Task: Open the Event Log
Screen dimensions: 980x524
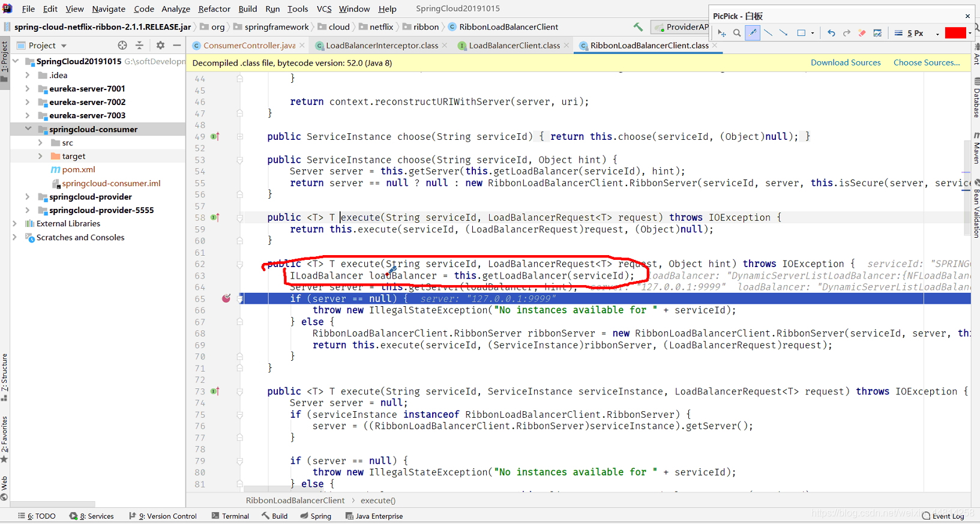Action: (943, 516)
